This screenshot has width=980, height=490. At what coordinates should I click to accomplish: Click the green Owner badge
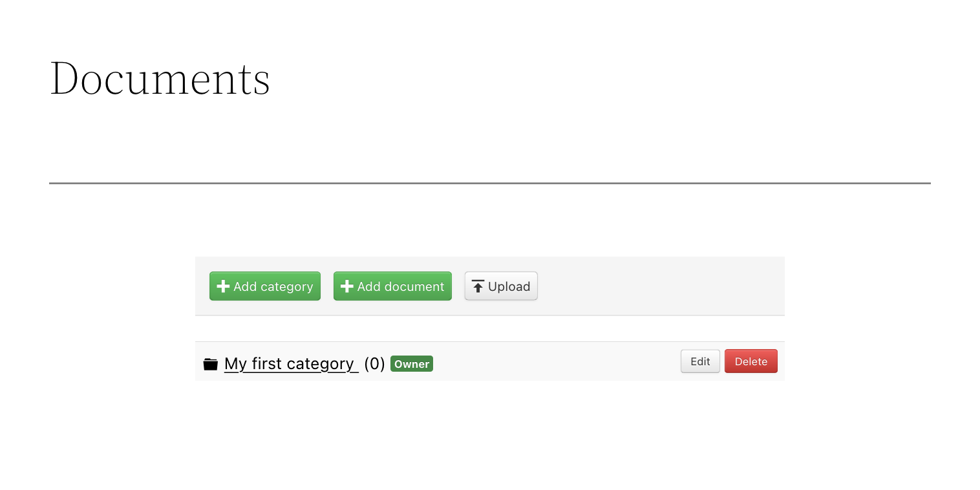point(412,364)
